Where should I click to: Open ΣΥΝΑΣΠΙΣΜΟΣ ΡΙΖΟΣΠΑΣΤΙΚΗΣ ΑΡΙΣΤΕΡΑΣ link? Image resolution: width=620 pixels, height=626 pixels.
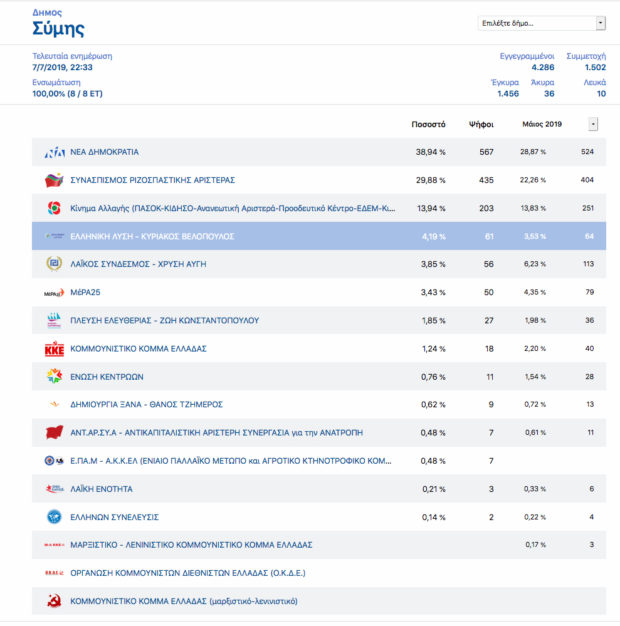click(153, 180)
